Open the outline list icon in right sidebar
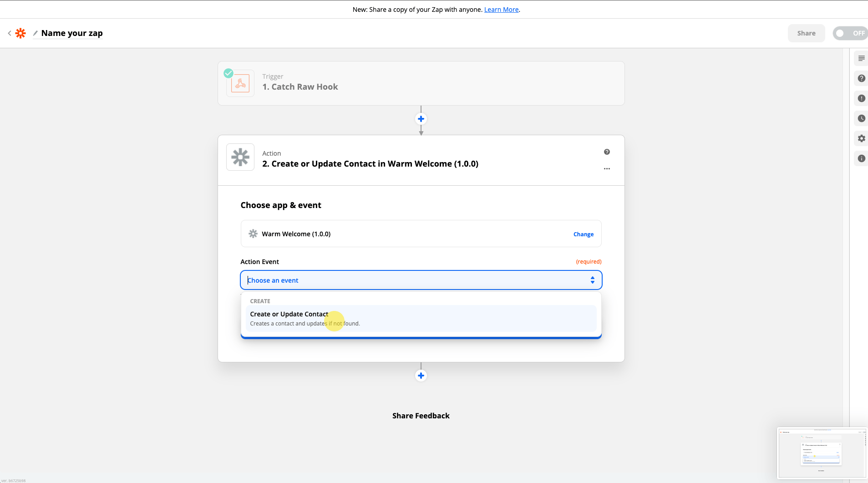 click(861, 58)
